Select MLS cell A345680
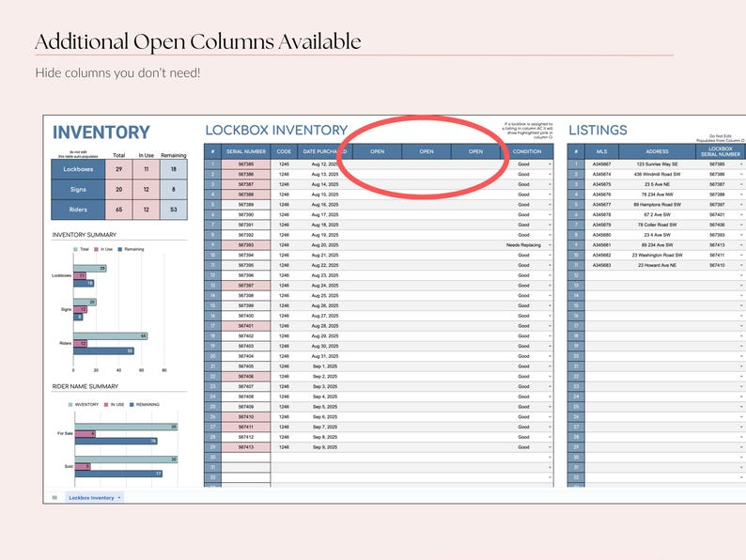Screen dimensions: 746x560 click(602, 235)
